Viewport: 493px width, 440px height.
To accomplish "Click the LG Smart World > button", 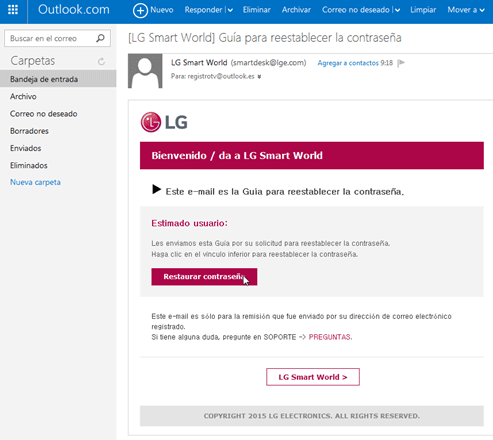I will click(x=313, y=377).
